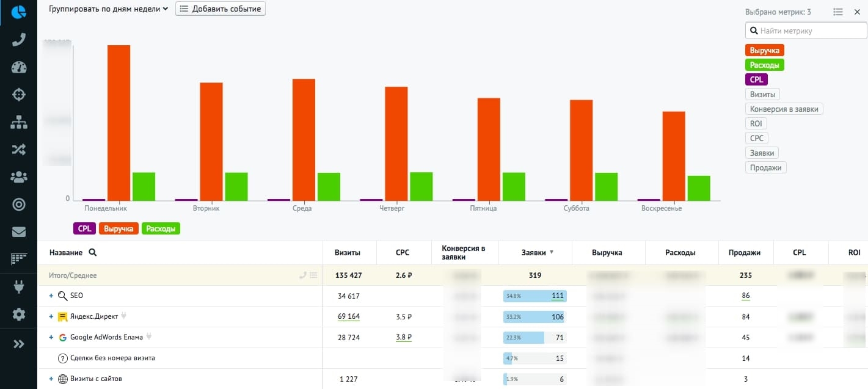Image resolution: width=868 pixels, height=389 pixels.
Task: Expand the SEO row
Action: click(x=51, y=296)
